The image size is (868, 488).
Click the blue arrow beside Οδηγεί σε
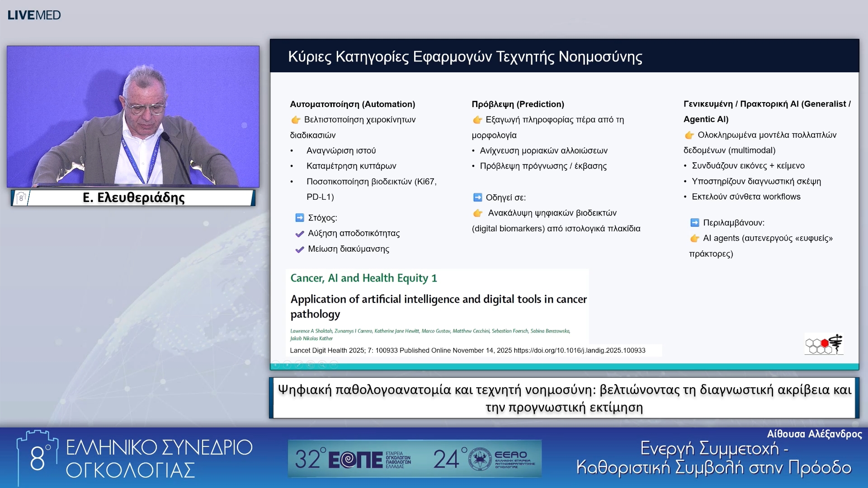477,197
